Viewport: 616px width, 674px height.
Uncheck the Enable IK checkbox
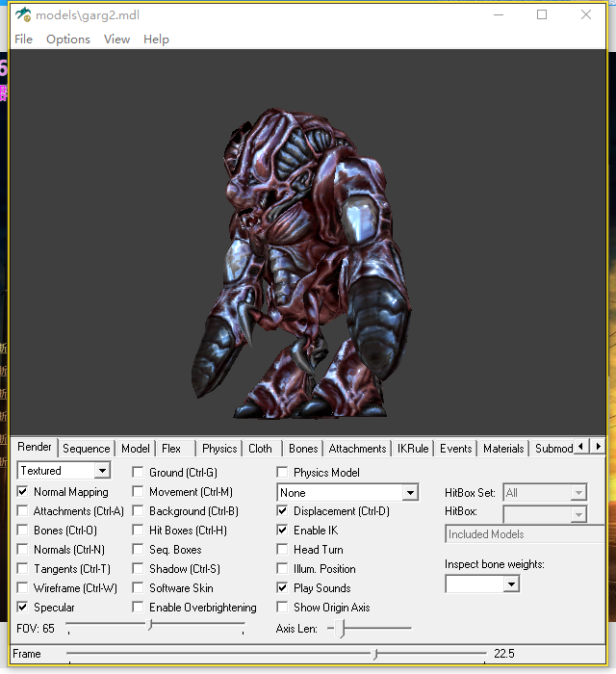click(282, 530)
